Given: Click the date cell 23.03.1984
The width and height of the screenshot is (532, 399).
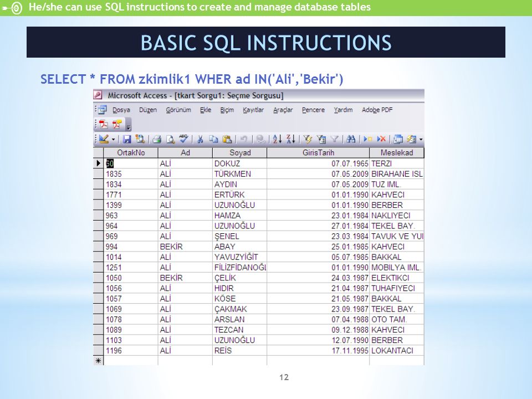Looking at the screenshot, I should pos(318,236).
